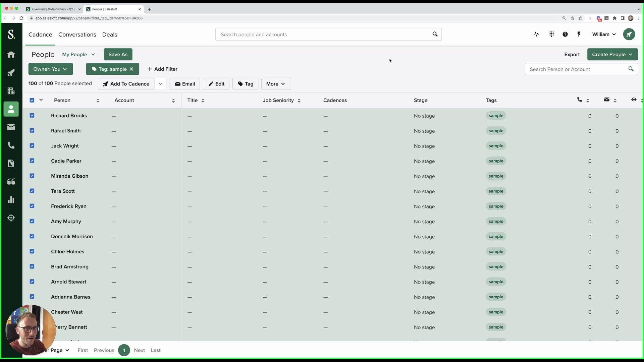This screenshot has width=644, height=362.
Task: Open the Owner: You filter dropdown
Action: (x=50, y=69)
